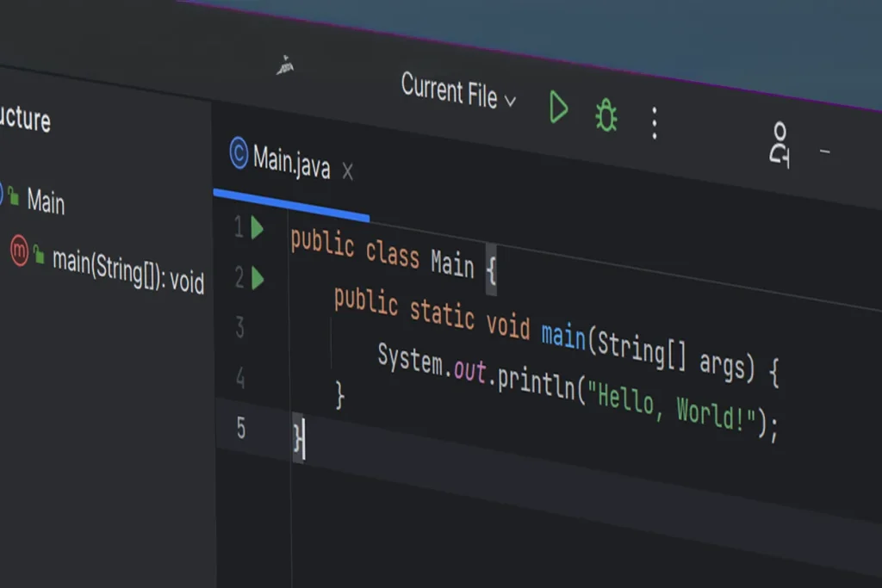Click the blue class icon on Main.java tab
Screen dimensions: 882x588
pyautogui.click(x=239, y=153)
